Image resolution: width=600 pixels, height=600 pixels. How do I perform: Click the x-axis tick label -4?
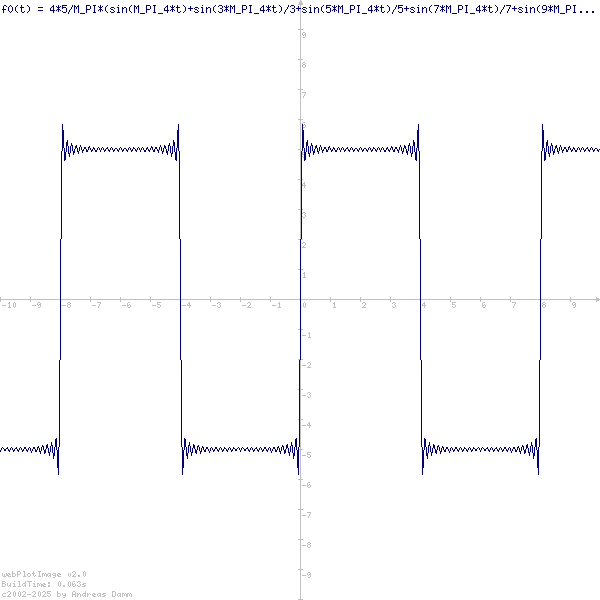click(x=186, y=305)
